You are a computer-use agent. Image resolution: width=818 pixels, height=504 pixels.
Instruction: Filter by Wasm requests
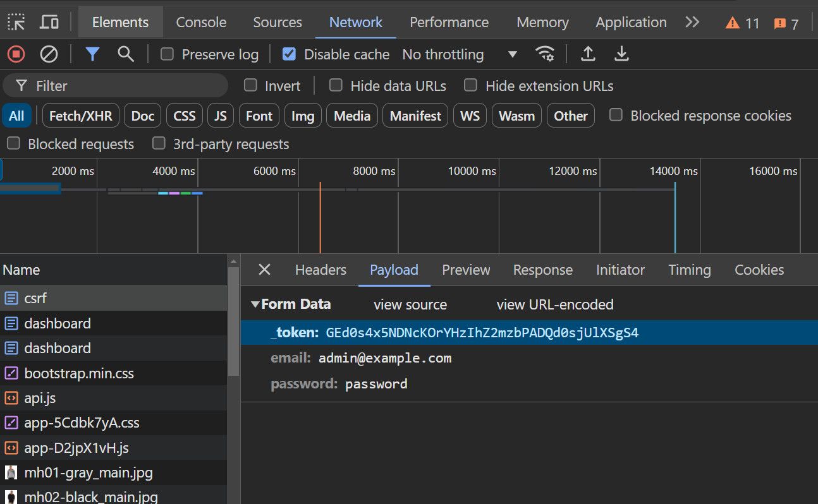coord(516,116)
